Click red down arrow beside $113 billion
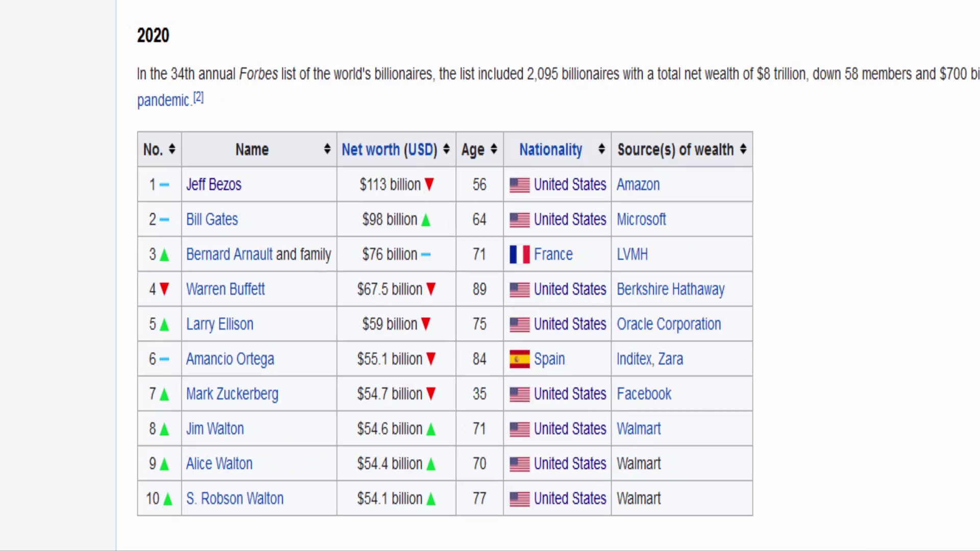980x551 pixels. click(x=429, y=185)
